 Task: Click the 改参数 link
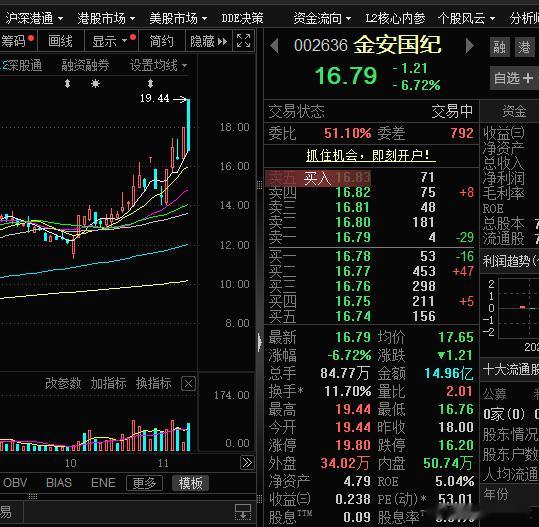pyautogui.click(x=63, y=383)
